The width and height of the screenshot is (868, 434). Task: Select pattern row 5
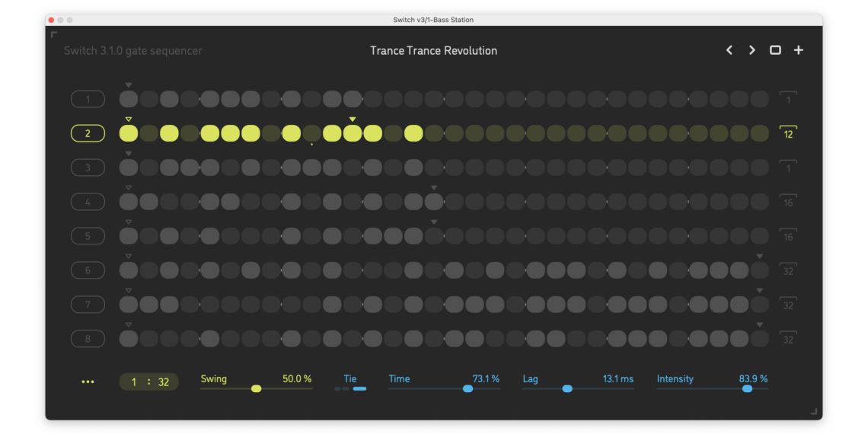pos(88,236)
